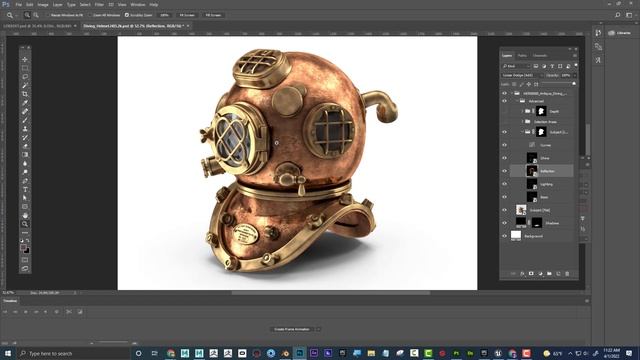Select the Crop tool
This screenshot has width=640, height=360.
[x=25, y=94]
